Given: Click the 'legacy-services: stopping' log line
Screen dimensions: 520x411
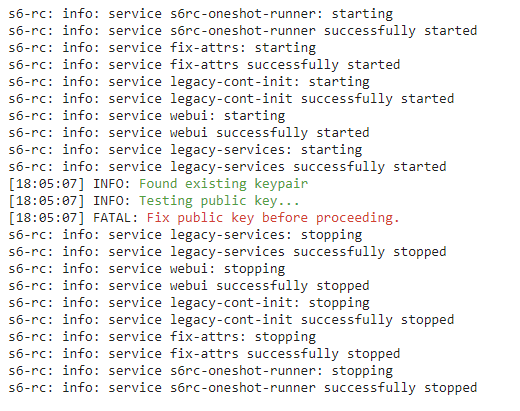Looking at the screenshot, I should pos(185,235).
